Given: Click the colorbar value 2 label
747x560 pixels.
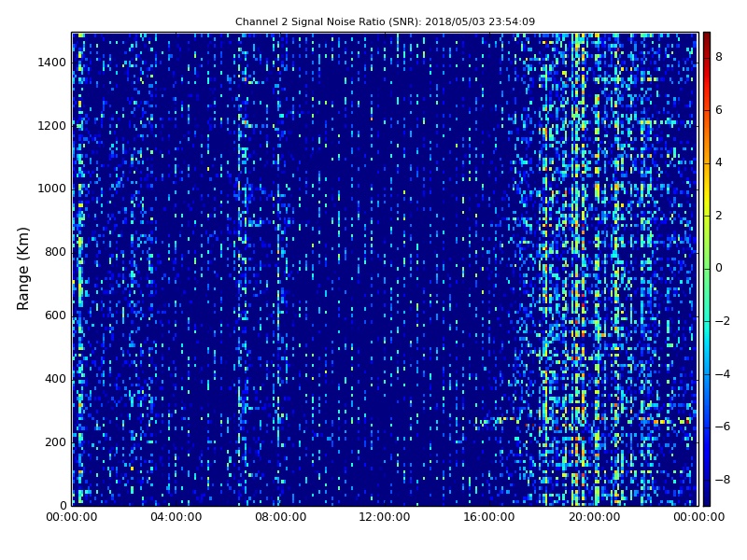Looking at the screenshot, I should click(719, 216).
